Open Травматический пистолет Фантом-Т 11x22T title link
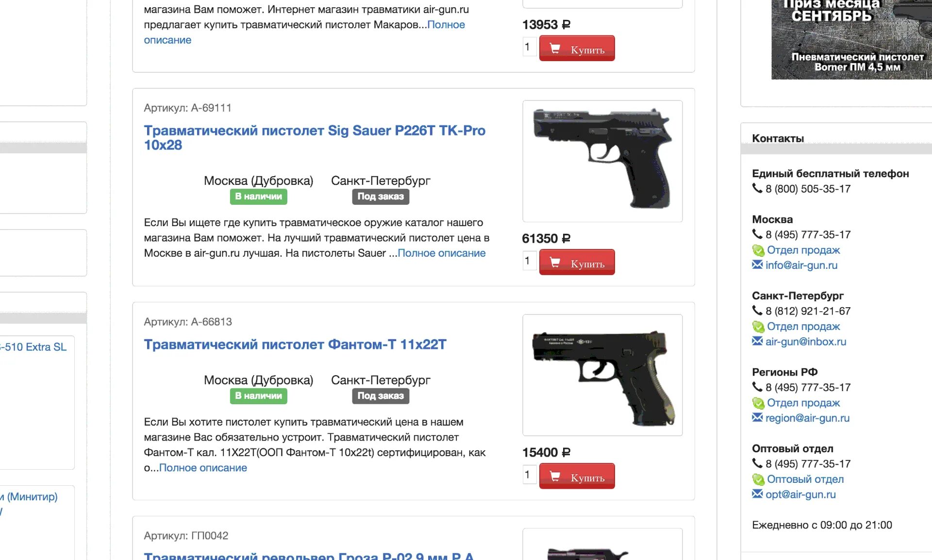This screenshot has width=932, height=560. [295, 345]
